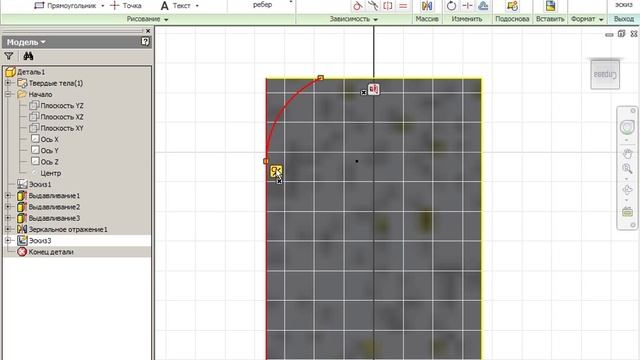Click the yellow tangent glyph beside arc

tap(276, 171)
